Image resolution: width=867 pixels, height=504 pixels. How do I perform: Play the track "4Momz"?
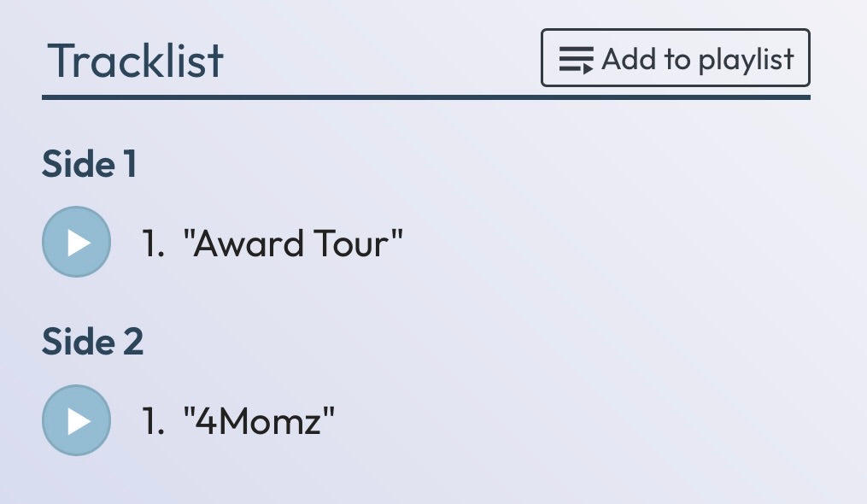click(76, 420)
